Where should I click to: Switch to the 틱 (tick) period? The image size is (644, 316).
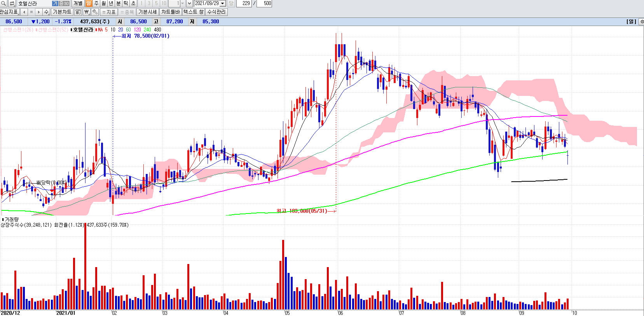point(126,3)
